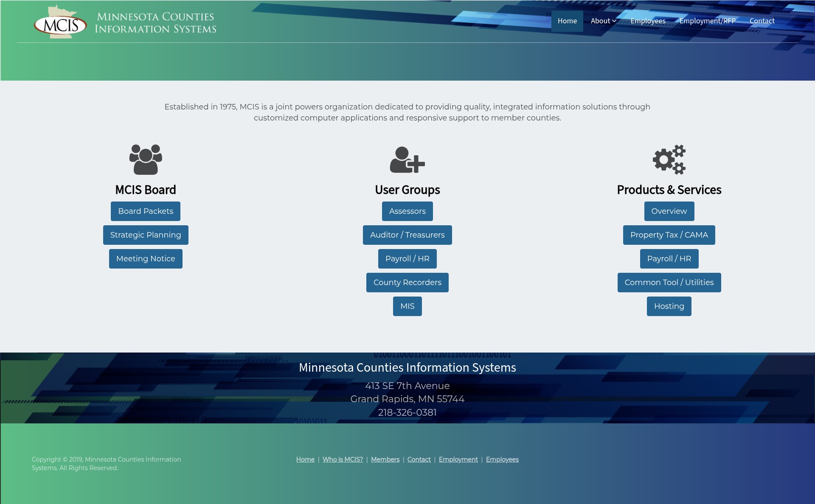Follow the footer Home link

305,459
